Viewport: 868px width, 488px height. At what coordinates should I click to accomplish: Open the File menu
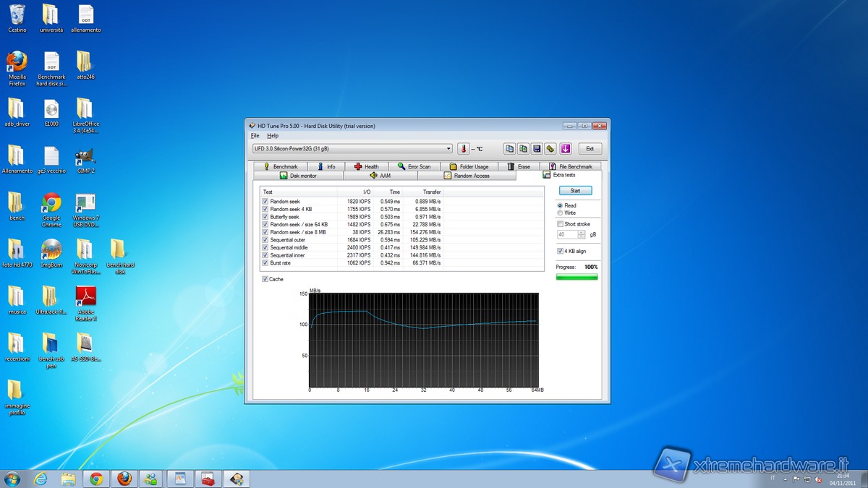255,136
